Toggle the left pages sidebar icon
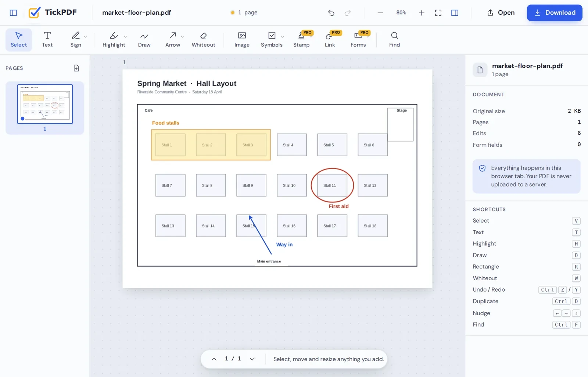 13,13
